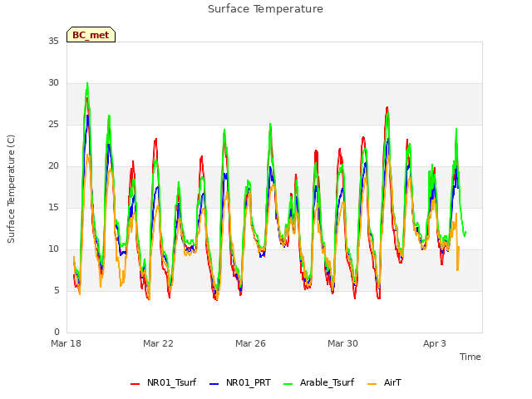Click the 15 y-axis tick label

(53, 207)
